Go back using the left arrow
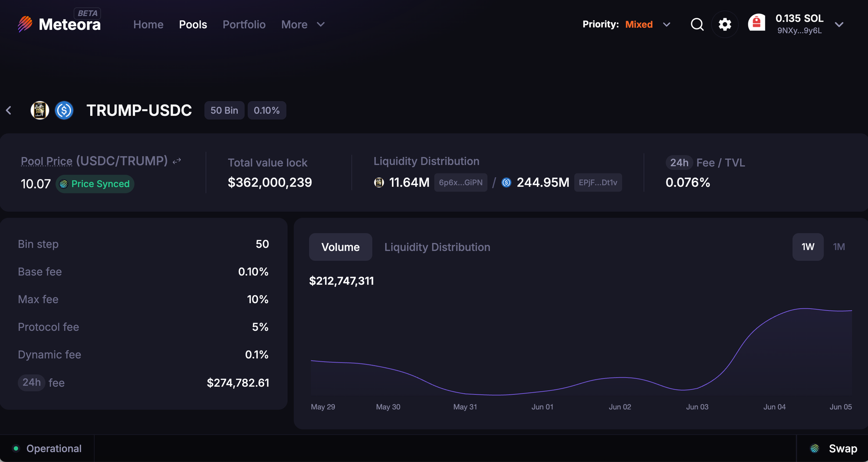The width and height of the screenshot is (868, 462). (x=9, y=110)
